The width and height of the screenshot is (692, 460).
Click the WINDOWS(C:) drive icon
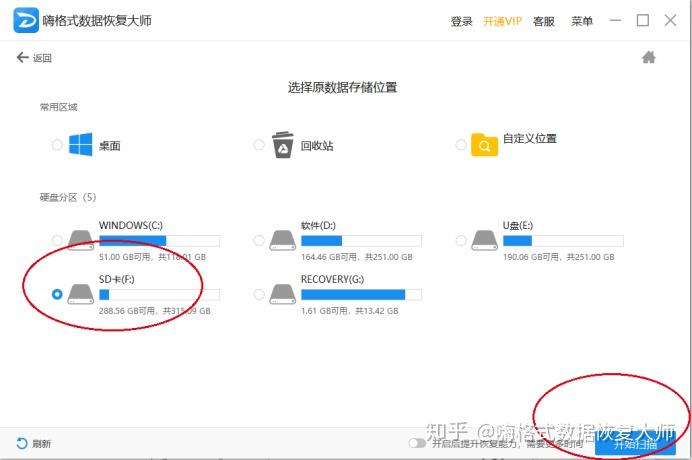(x=81, y=240)
